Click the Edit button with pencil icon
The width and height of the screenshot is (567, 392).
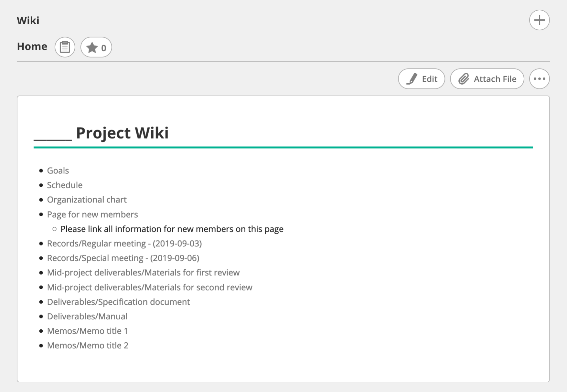422,79
